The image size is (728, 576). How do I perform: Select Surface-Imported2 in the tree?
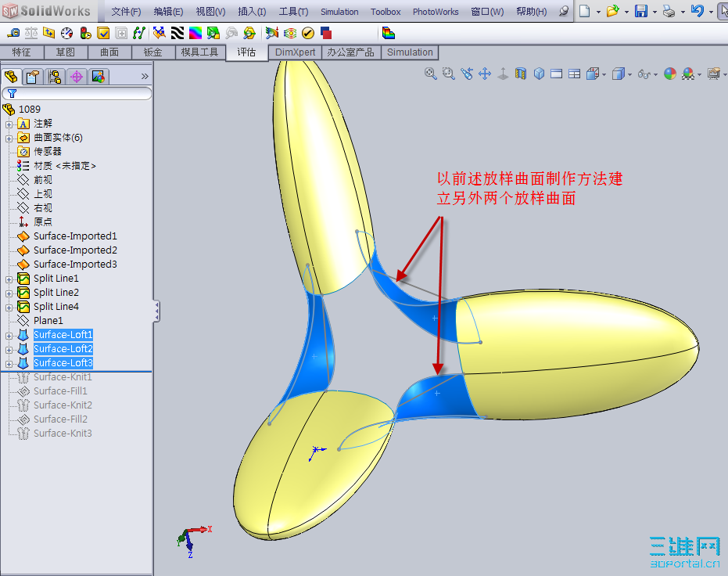pyautogui.click(x=75, y=250)
